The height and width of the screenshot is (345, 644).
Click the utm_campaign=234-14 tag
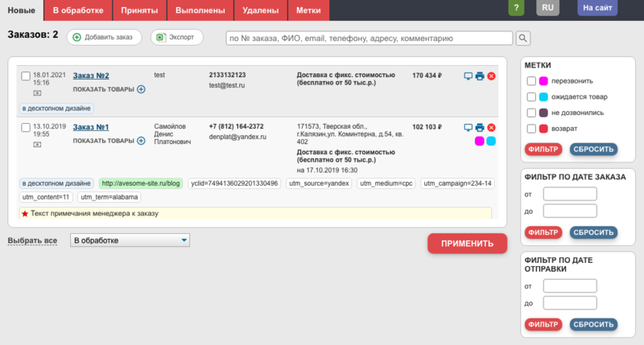click(x=457, y=183)
